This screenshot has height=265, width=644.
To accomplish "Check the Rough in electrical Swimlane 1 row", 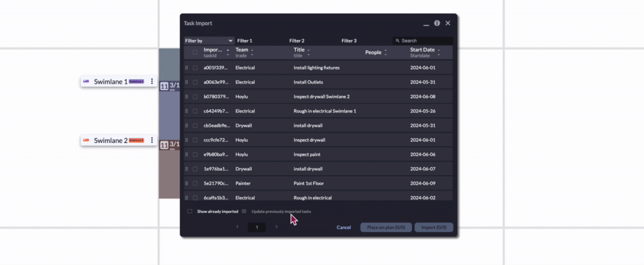I will [195, 111].
